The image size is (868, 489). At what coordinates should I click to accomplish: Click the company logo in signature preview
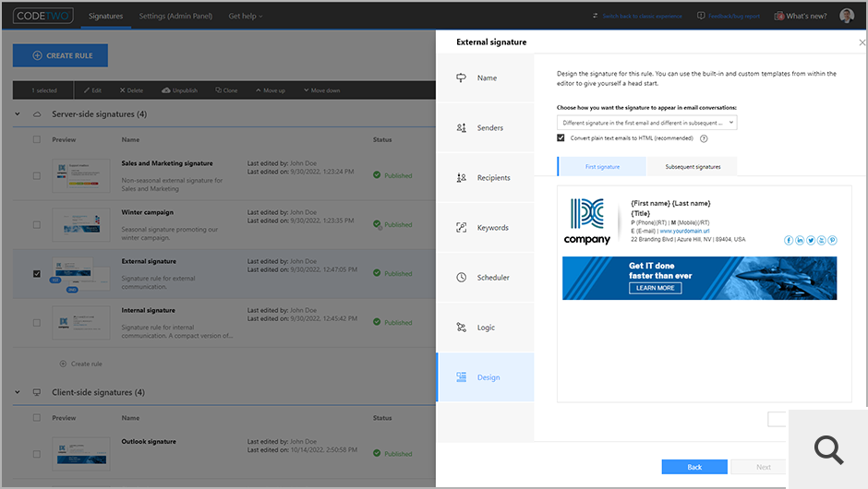point(586,221)
